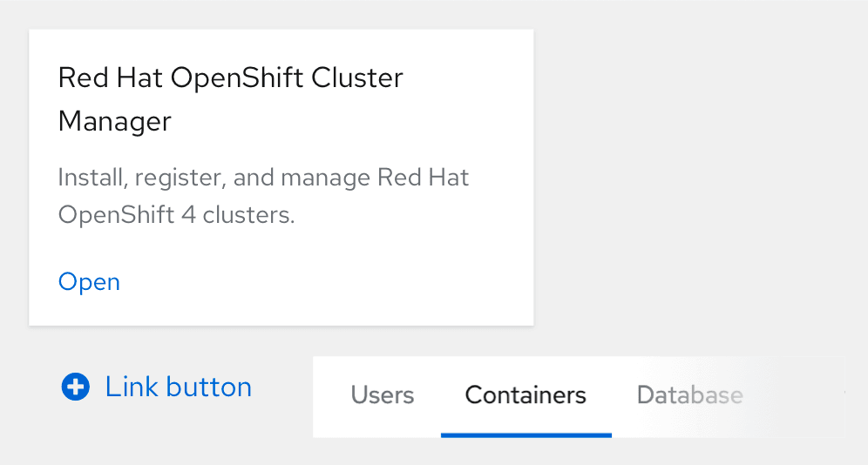This screenshot has width=868, height=465.
Task: Go to the Database tab
Action: [x=689, y=395]
